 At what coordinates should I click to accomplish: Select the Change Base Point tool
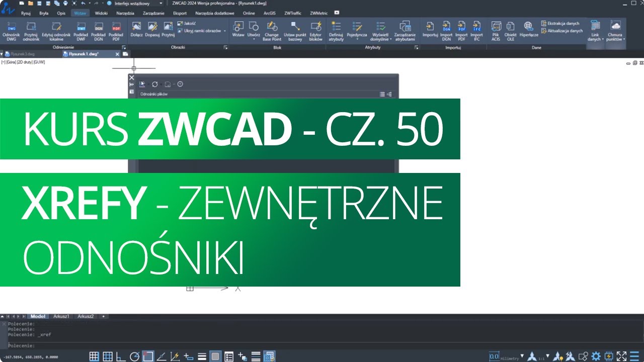pos(272,31)
